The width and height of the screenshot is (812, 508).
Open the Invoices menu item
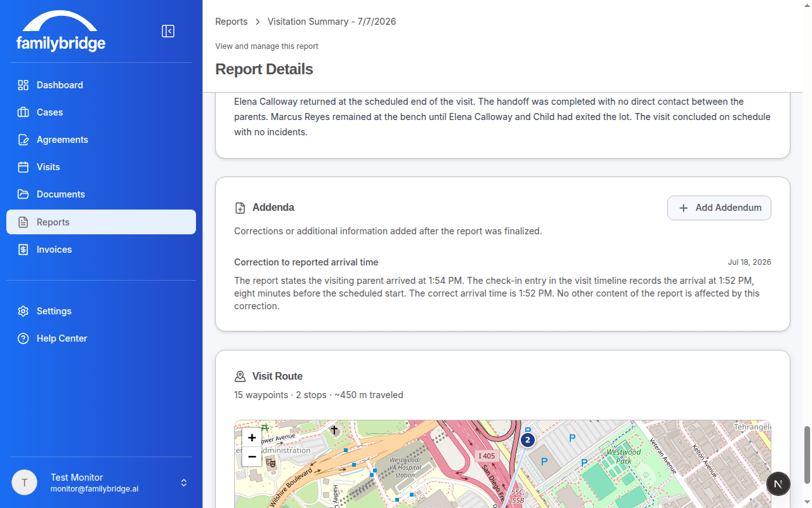tap(101, 250)
